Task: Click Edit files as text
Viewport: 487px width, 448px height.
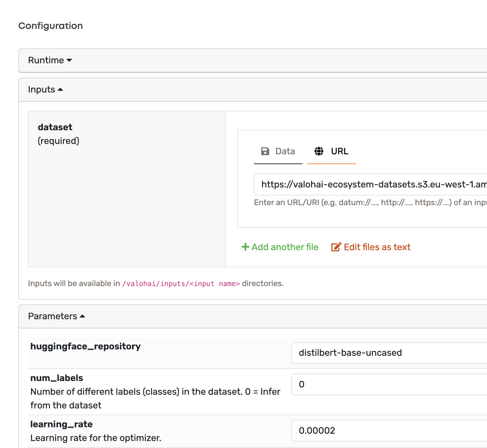Action: point(371,247)
